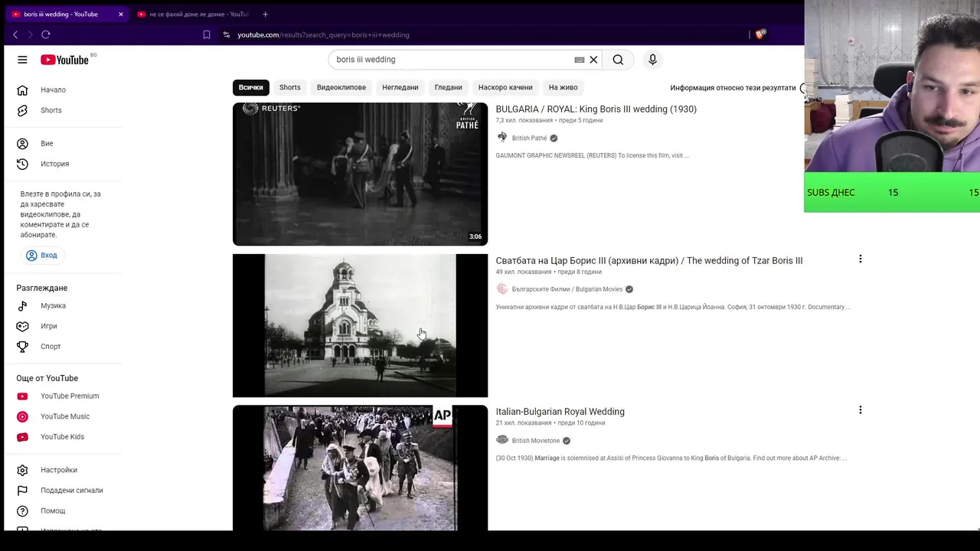Reload the page with the refresh icon
Viewport: 980px width, 551px height.
pos(46,34)
